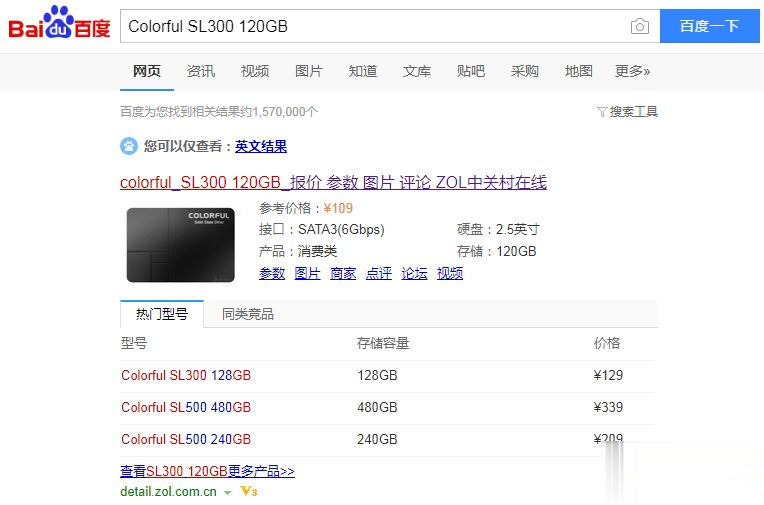Switch to the 资讯 tab
This screenshot has width=764, height=505.
(201, 71)
